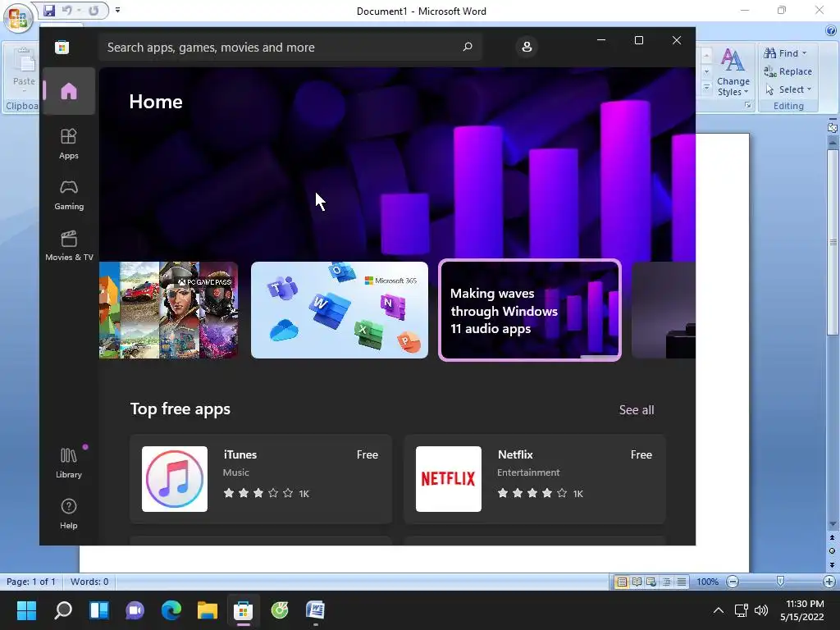This screenshot has width=840, height=630.
Task: Click next page arrow at Word scrollbar bottom
Action: click(832, 564)
